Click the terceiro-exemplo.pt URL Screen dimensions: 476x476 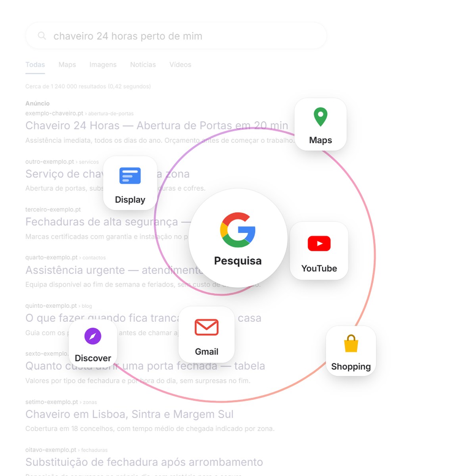pos(53,209)
